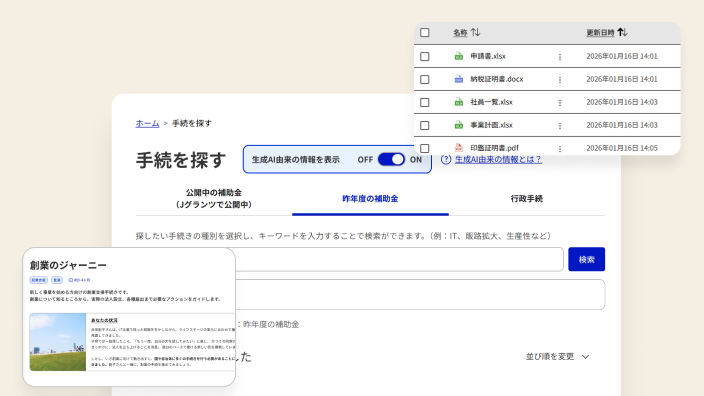Check the box for 納税証明書.docx

point(424,79)
